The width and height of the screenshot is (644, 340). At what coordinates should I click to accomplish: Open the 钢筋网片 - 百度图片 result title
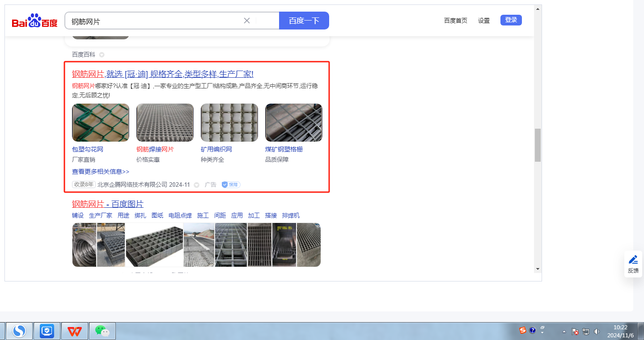pyautogui.click(x=108, y=204)
